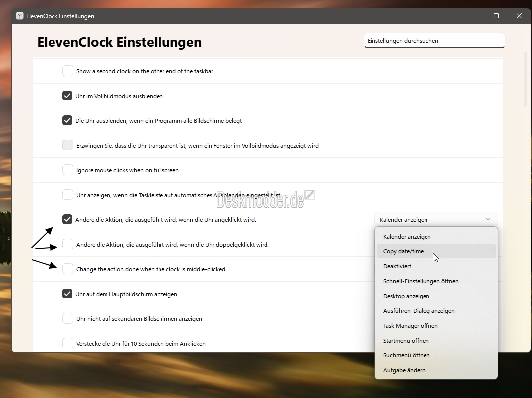Uncheck 'Uhr auf dem Hauptbildschirm anzeigen'
This screenshot has height=398, width=532.
point(67,294)
